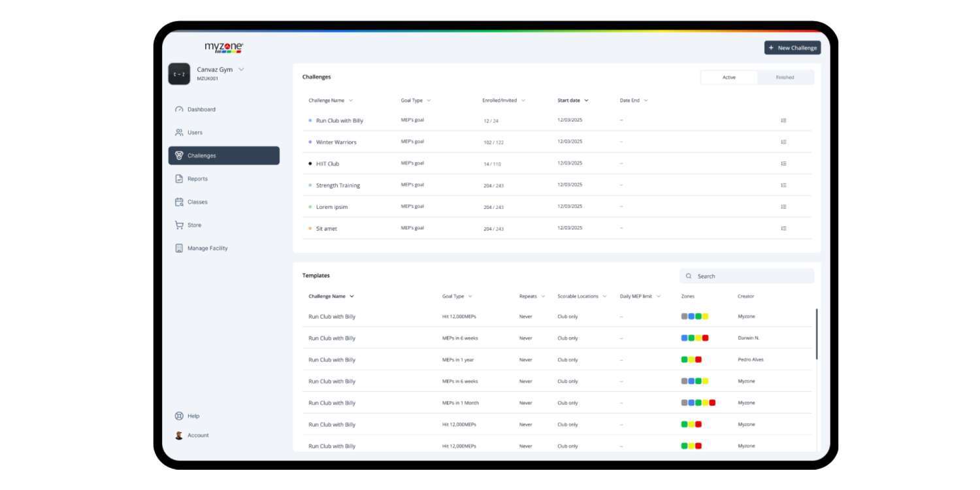Click the New Challenge button
This screenshot has height=490, width=980.
[792, 48]
